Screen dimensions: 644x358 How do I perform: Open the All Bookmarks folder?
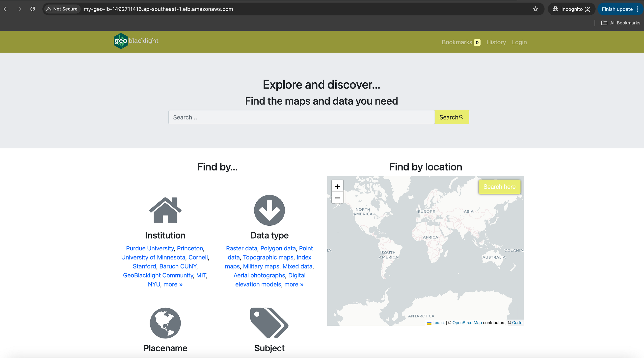[x=620, y=23]
